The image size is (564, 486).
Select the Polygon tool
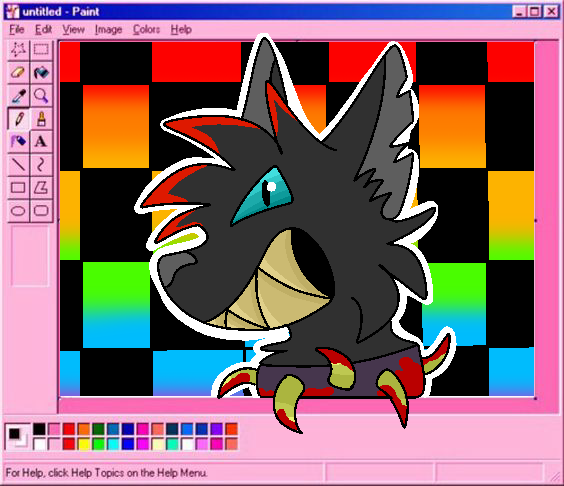click(x=41, y=187)
